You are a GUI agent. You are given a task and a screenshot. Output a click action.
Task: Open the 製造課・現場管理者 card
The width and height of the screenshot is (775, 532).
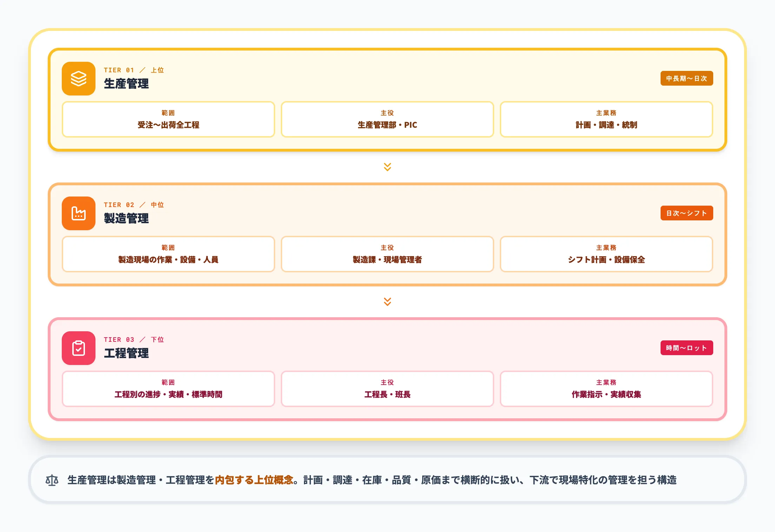click(387, 254)
